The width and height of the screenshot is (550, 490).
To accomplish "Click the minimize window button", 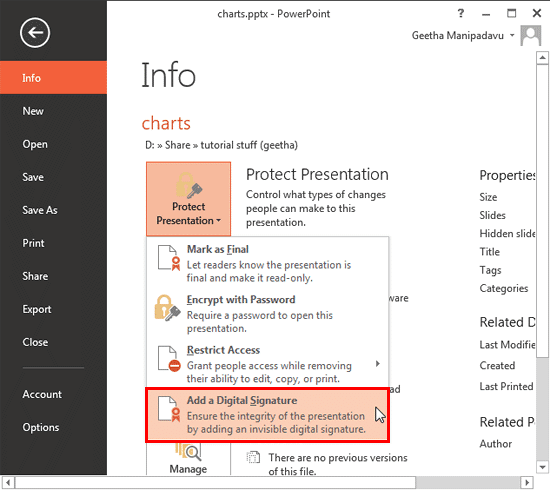I will (x=486, y=14).
